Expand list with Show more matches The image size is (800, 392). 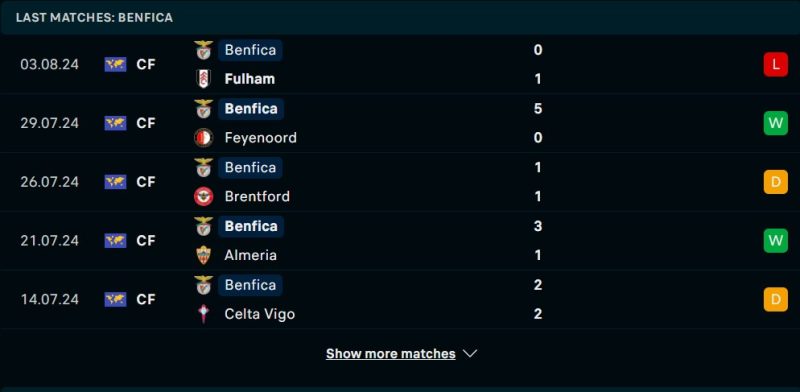click(x=391, y=354)
